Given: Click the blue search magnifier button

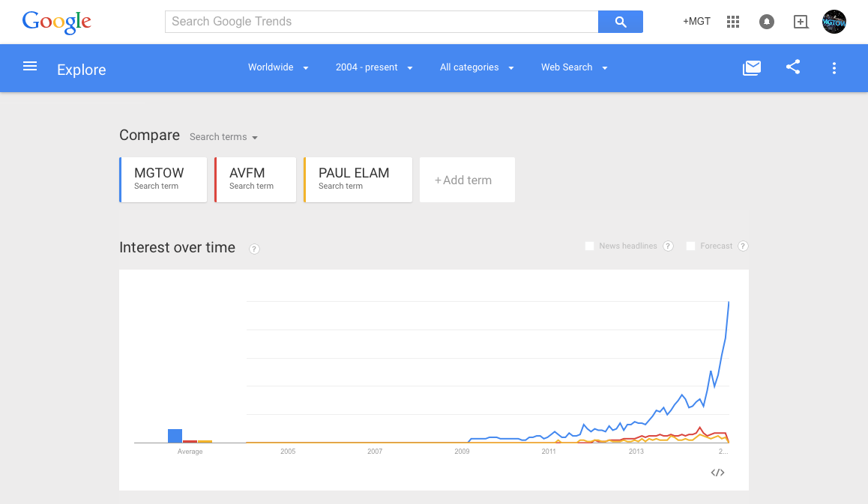Looking at the screenshot, I should [x=620, y=22].
